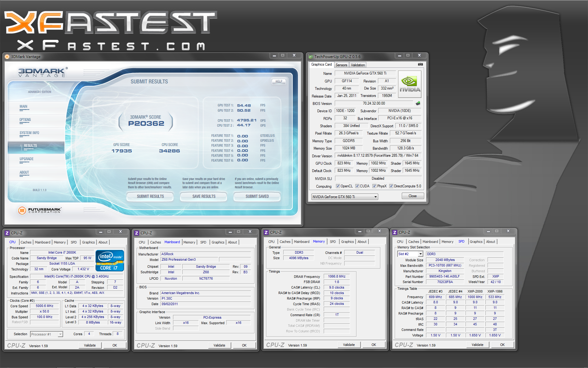Click the Futuremark Corporation logo
588x368 pixels.
click(x=40, y=210)
